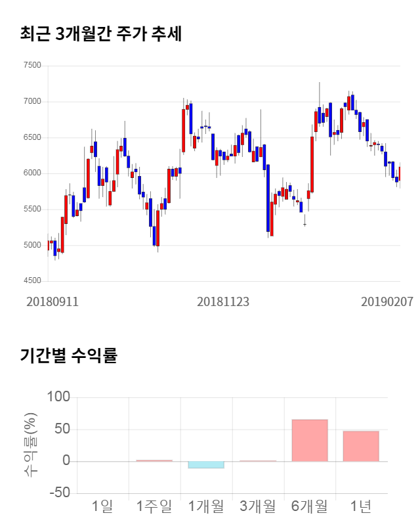
Task: Click the 1년 x-axis label
Action: coord(360,506)
